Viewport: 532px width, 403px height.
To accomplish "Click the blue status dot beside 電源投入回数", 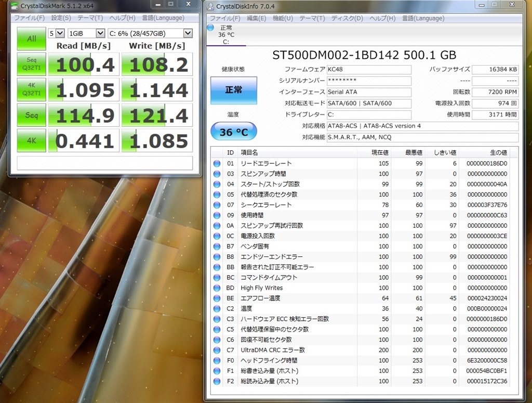I will click(217, 236).
